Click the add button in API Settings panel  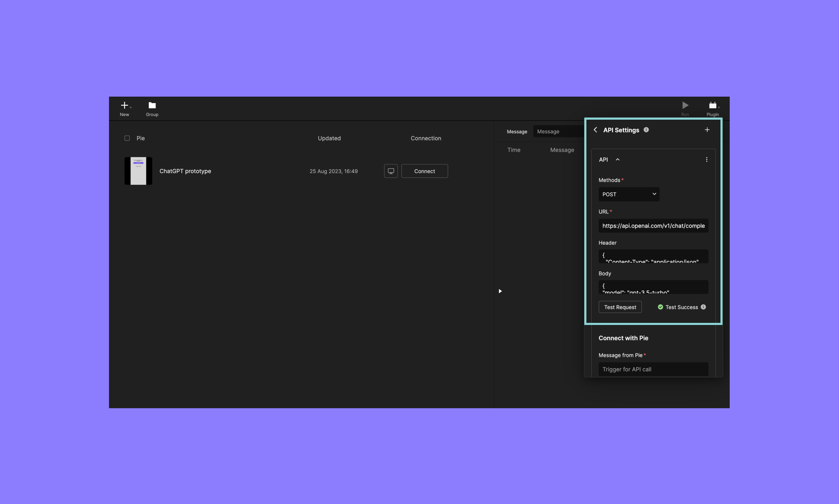point(706,130)
